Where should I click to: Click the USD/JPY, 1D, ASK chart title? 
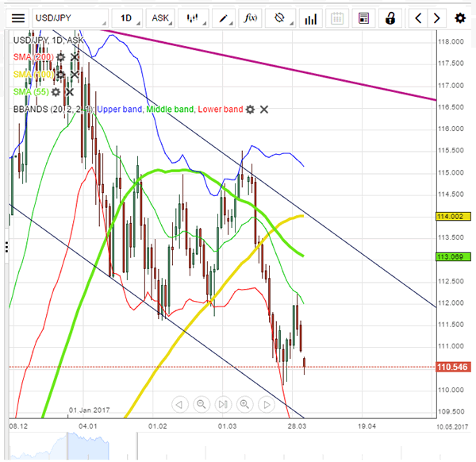pyautogui.click(x=48, y=40)
